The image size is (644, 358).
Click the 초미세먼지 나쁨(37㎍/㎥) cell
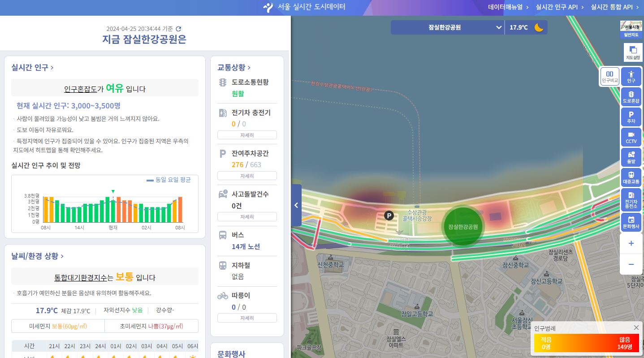coord(151,326)
